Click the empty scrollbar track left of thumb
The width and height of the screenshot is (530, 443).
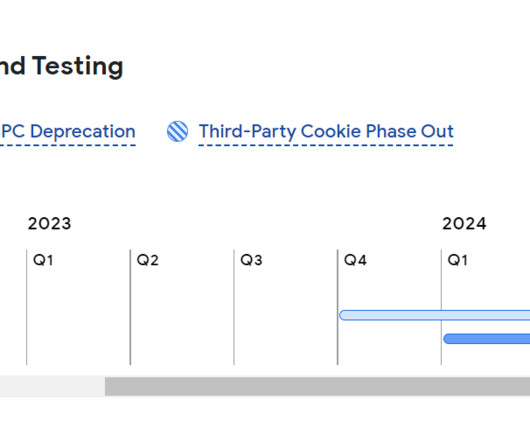[52, 386]
